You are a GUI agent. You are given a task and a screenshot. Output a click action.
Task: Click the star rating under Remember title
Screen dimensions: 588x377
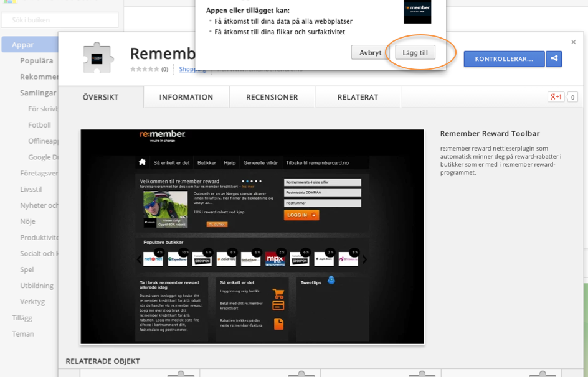[x=145, y=69]
